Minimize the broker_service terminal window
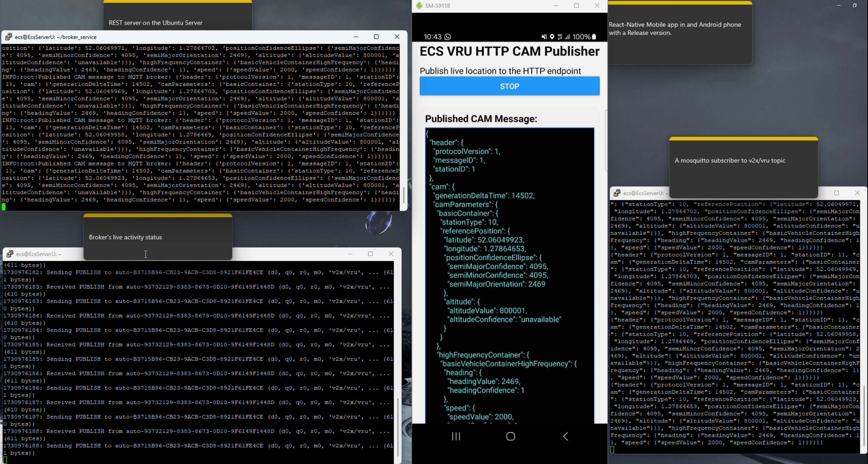 click(356, 37)
